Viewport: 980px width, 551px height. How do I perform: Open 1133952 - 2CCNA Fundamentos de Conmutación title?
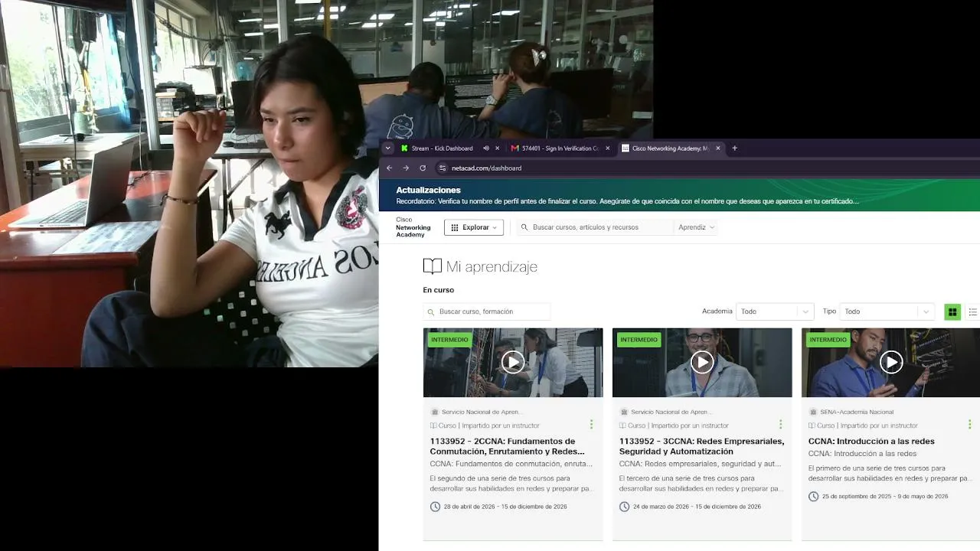[507, 446]
